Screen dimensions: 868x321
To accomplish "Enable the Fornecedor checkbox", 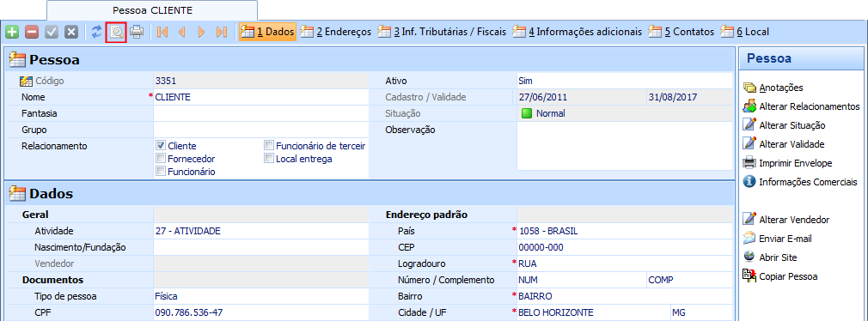I will coord(161,159).
